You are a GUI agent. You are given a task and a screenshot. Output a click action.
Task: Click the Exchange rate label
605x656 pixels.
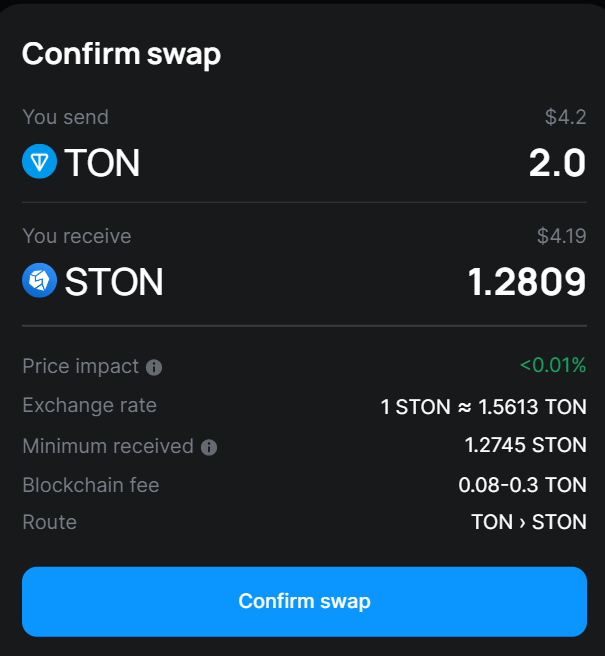pos(90,405)
